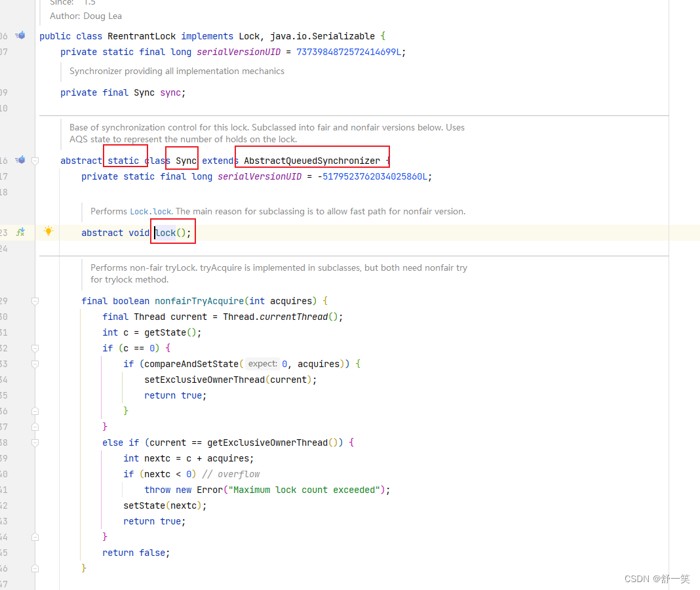Click the 'static' keyword in Sync declaration
The height and width of the screenshot is (590, 700).
point(123,161)
